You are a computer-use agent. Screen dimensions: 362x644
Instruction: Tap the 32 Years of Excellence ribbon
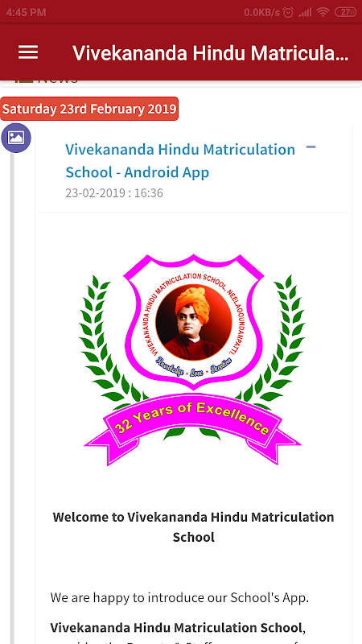192,429
